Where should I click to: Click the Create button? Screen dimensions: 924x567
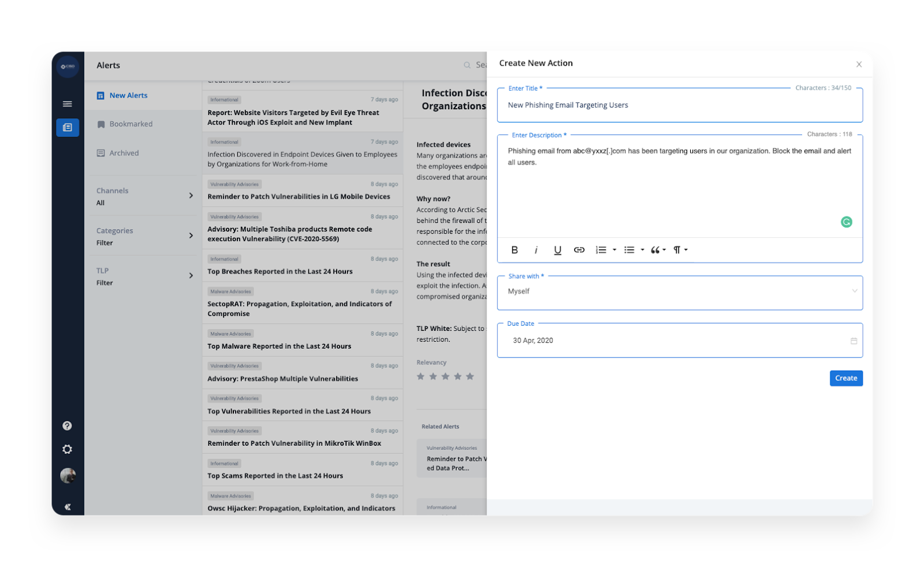pos(846,378)
